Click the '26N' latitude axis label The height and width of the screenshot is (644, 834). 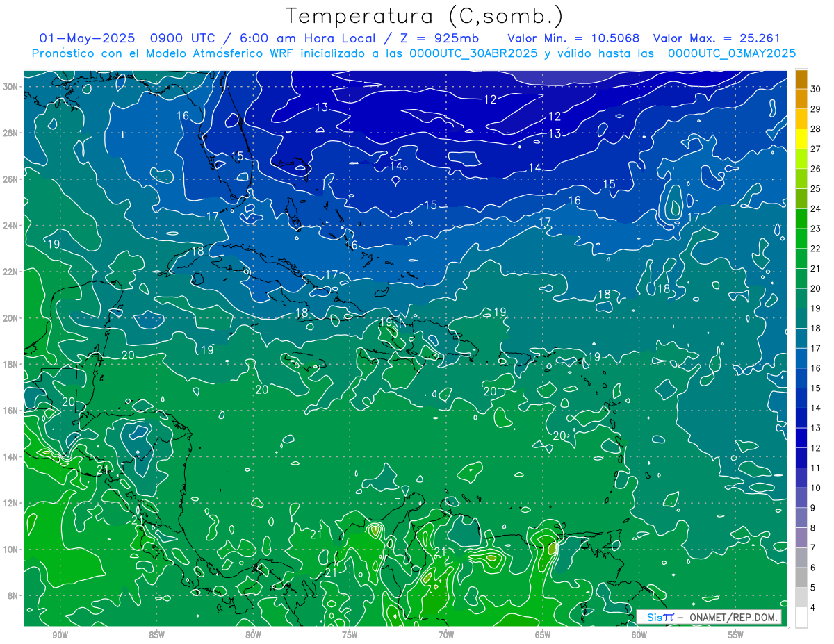[x=10, y=179]
